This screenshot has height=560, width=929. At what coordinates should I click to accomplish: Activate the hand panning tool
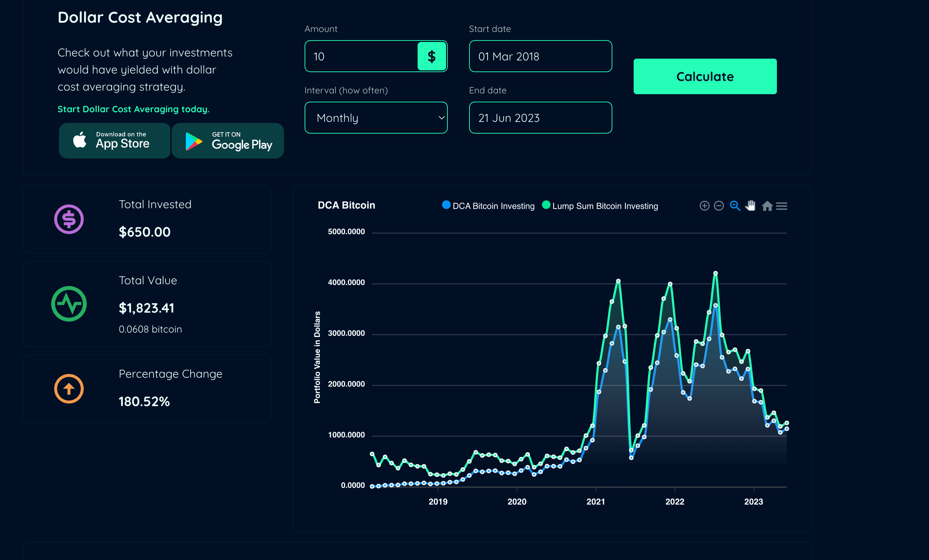(x=751, y=206)
